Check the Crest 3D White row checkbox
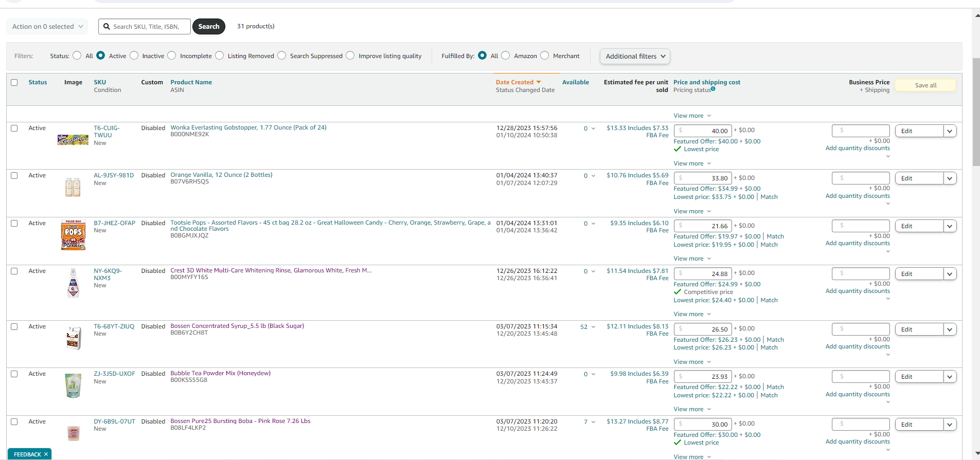Screen dimensions: 980x460 coord(14,271)
